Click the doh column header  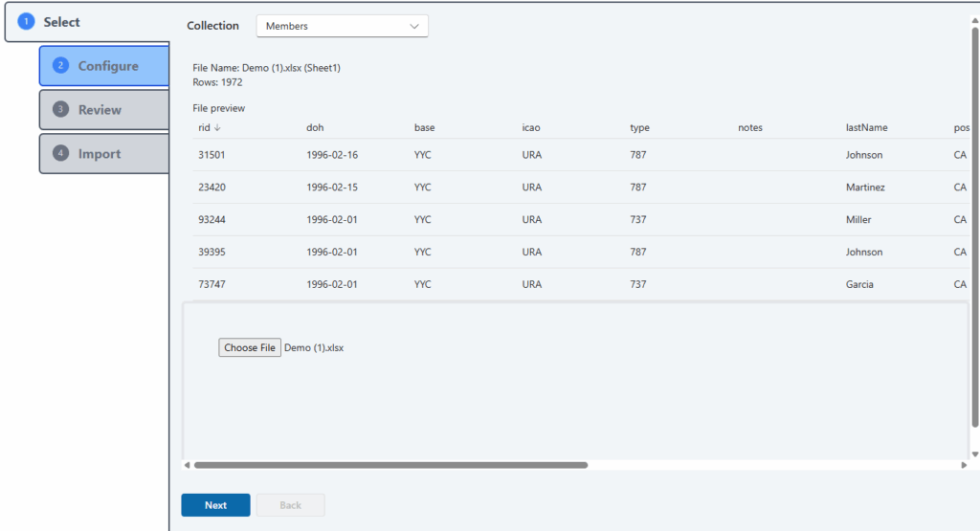click(x=315, y=127)
